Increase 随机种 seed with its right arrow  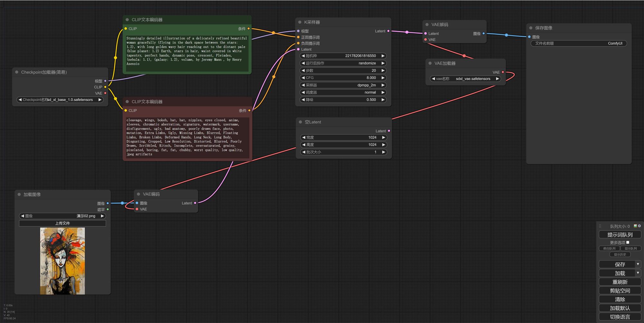pos(383,56)
